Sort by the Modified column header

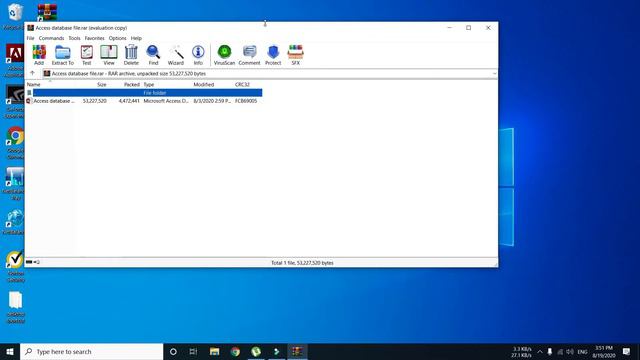point(204,84)
